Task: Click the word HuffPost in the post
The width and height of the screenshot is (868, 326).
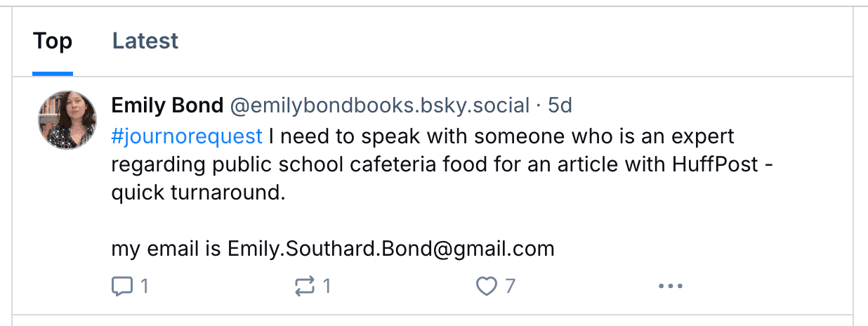Action: 712,164
